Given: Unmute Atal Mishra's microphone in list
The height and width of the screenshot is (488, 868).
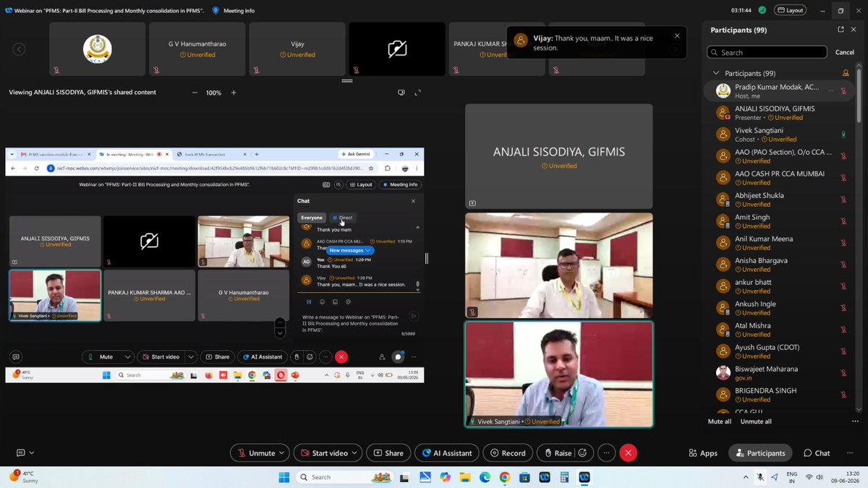Looking at the screenshot, I should click(843, 330).
